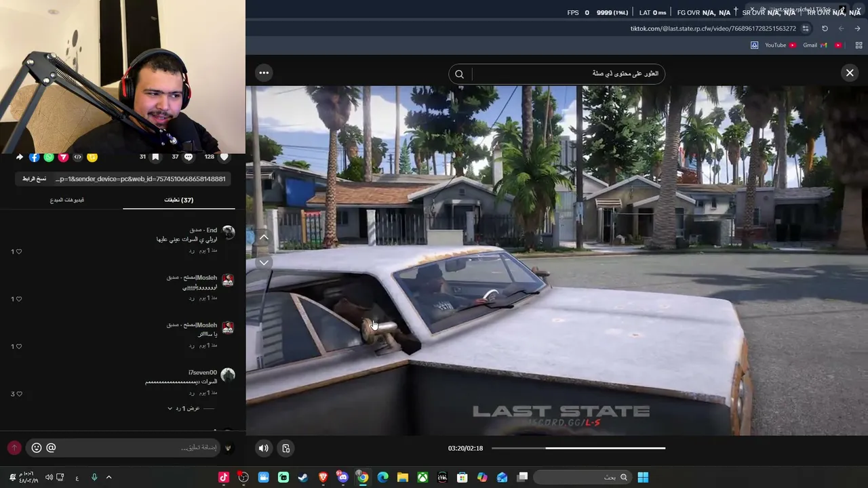
Task: Mute the video with the speaker icon
Action: click(264, 448)
